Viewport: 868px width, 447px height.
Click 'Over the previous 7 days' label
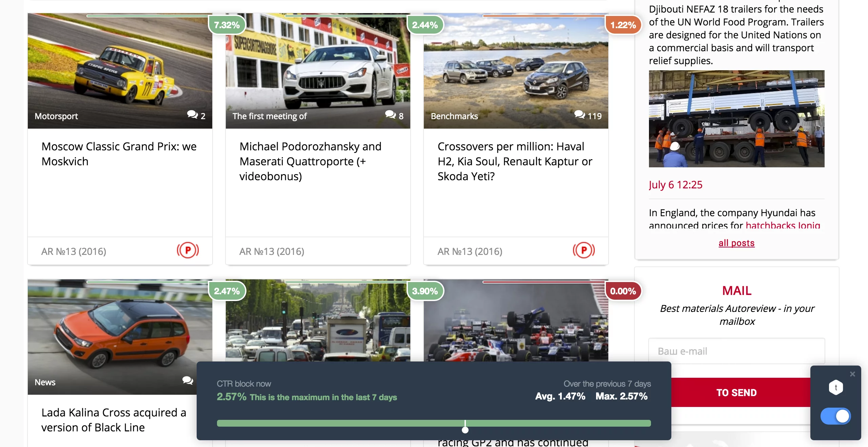[x=607, y=384]
